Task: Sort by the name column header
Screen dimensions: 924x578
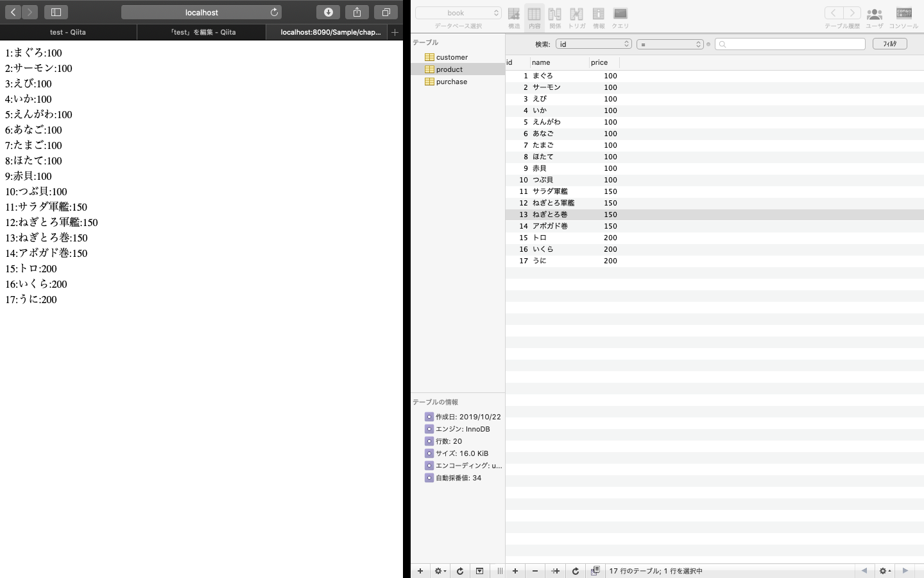Action: (559, 62)
